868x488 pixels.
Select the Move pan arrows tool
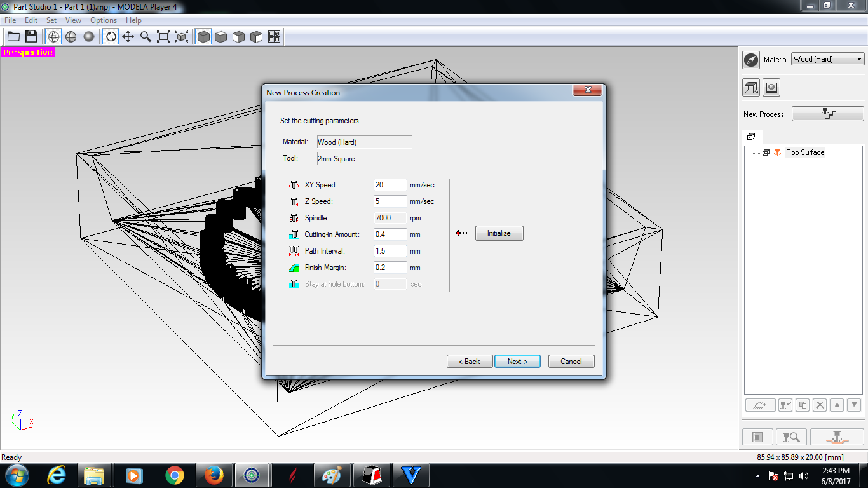[x=128, y=37]
